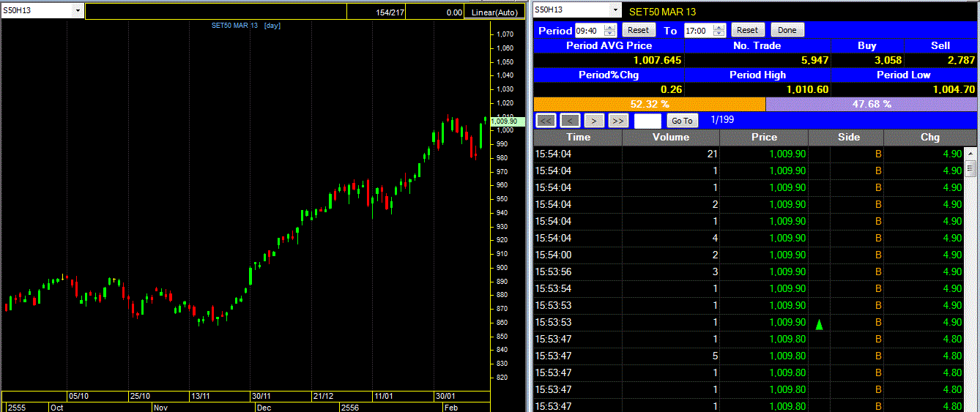980x412 pixels.
Task: Jump to last page with >> button
Action: pyautogui.click(x=619, y=121)
